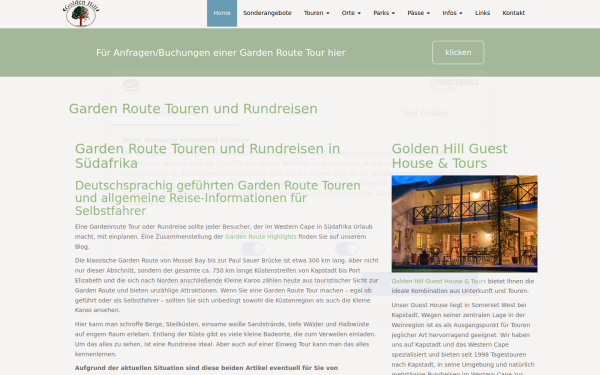
Task: Click the Deutschsprachig geführten Garden Route Touren heading
Action: coord(217,198)
